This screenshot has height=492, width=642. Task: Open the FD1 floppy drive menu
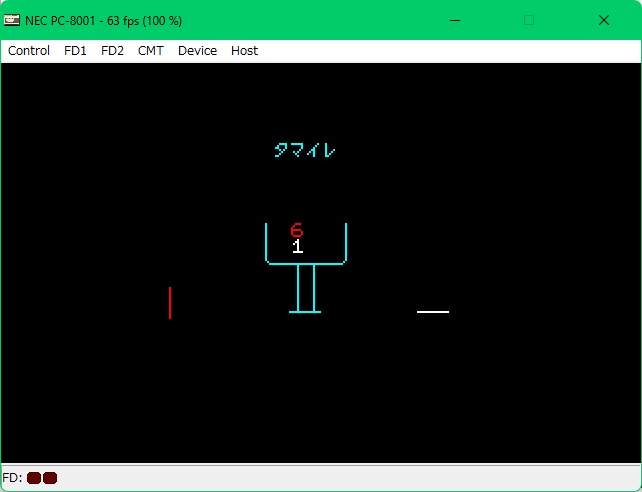pyautogui.click(x=75, y=51)
